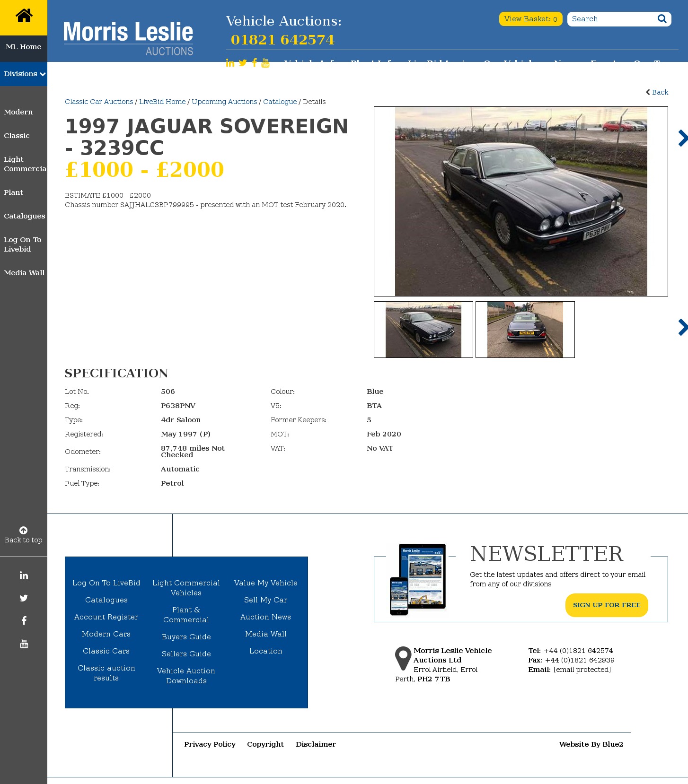Show next main photo with chevron
This screenshot has height=784, width=688.
[x=683, y=138]
